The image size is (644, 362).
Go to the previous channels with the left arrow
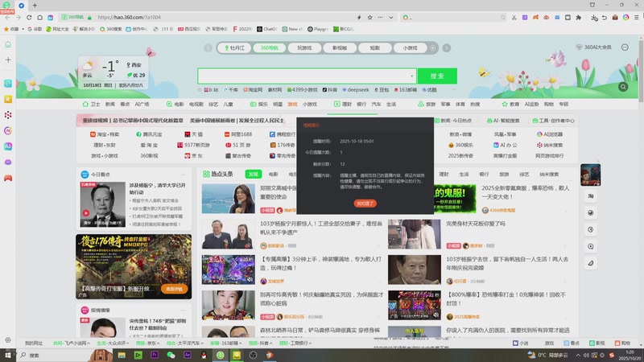pos(208,48)
